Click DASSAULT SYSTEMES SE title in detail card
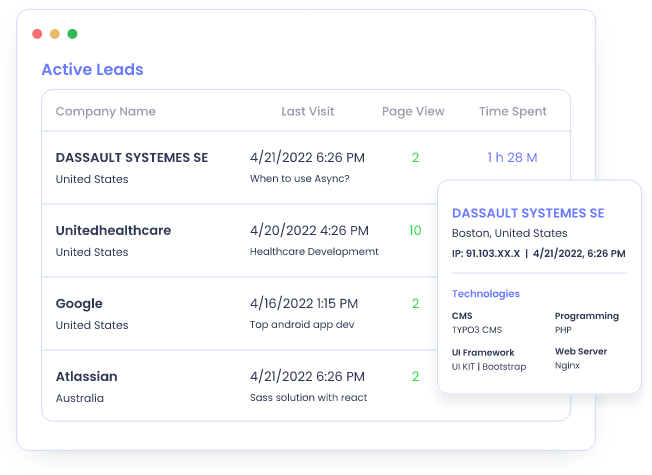 (528, 213)
